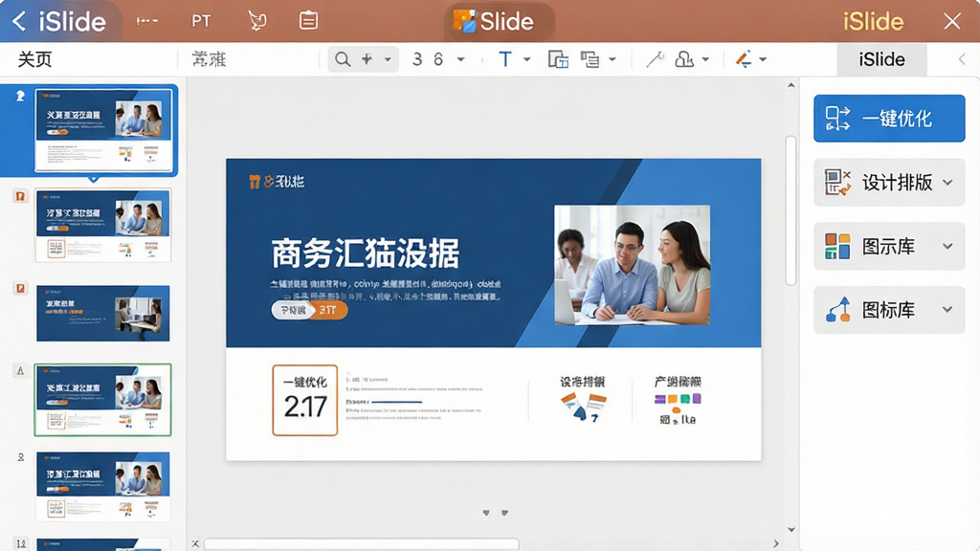
Task: Click the bird icon in title bar
Action: click(x=256, y=21)
